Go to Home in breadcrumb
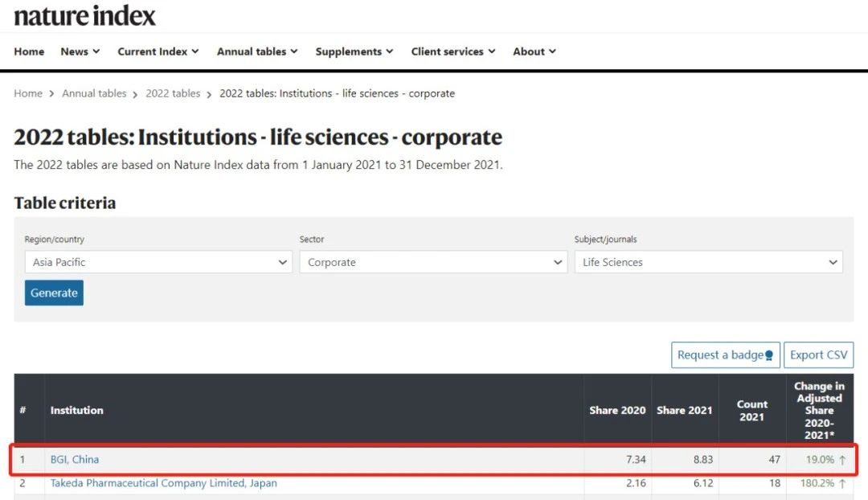This screenshot has width=868, height=500. tap(28, 93)
